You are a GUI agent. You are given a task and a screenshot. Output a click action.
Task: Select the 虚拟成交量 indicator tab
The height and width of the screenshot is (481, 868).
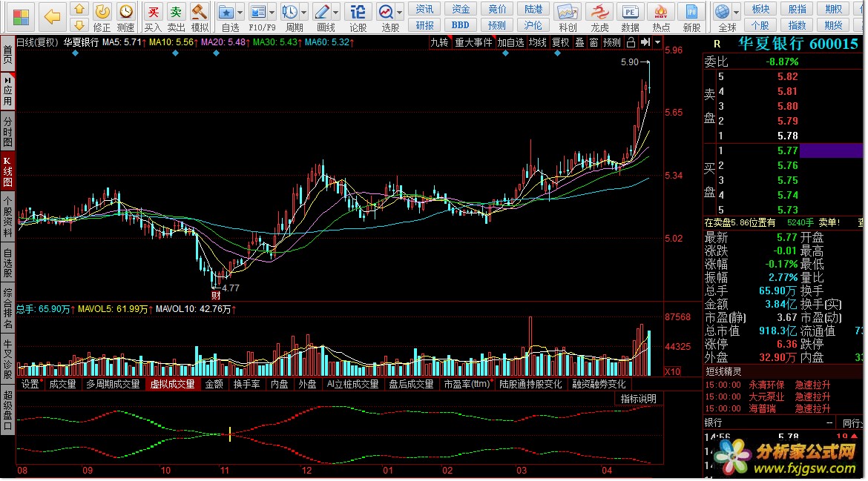(x=173, y=384)
